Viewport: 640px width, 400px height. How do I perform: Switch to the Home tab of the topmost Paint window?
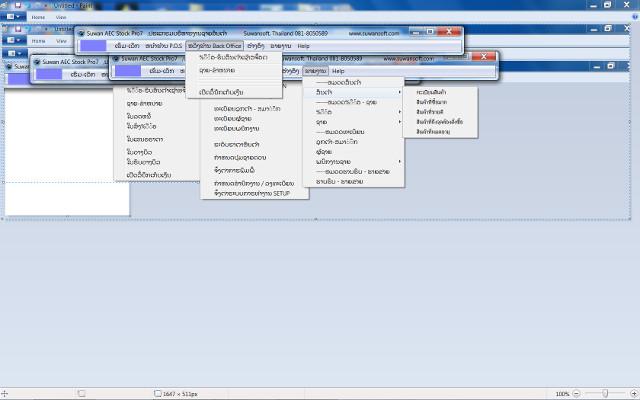coord(38,17)
